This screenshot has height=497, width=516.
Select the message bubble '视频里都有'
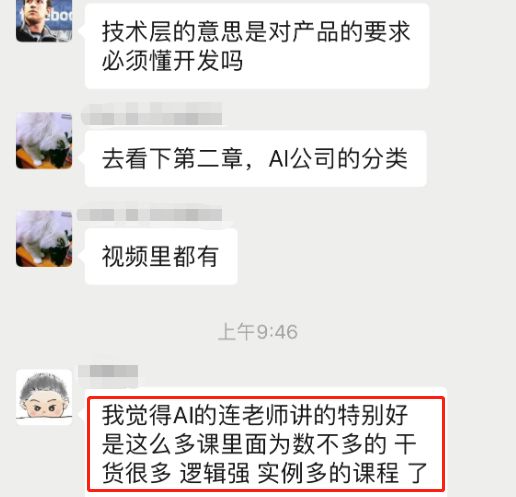pos(161,256)
